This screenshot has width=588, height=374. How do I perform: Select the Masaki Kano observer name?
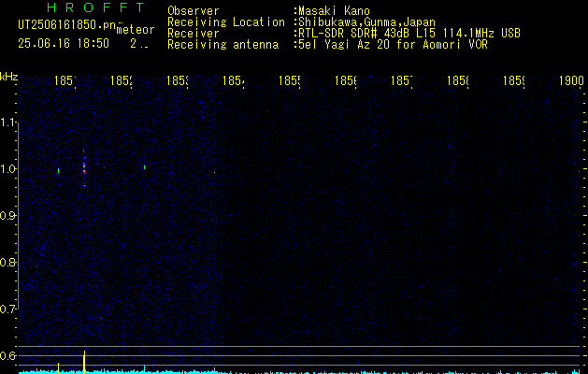334,11
